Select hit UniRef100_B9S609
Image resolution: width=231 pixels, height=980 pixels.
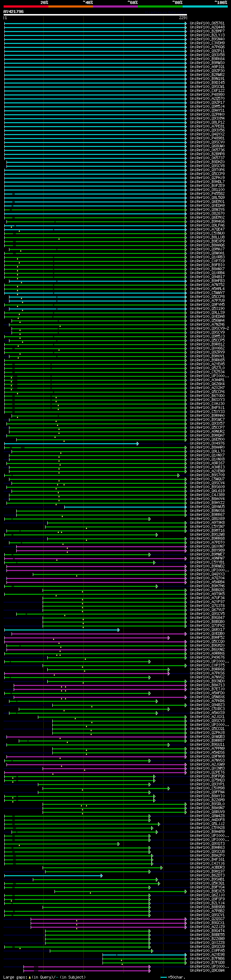point(208,487)
